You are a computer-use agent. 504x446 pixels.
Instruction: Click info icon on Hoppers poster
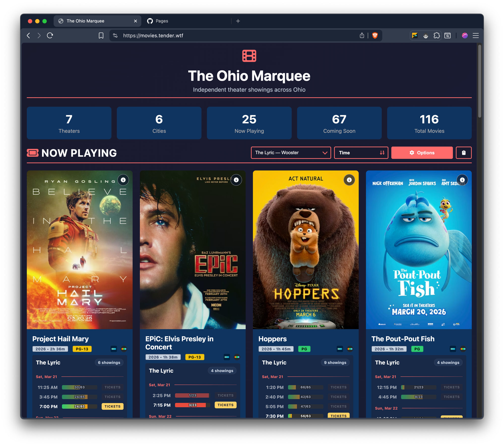[349, 180]
